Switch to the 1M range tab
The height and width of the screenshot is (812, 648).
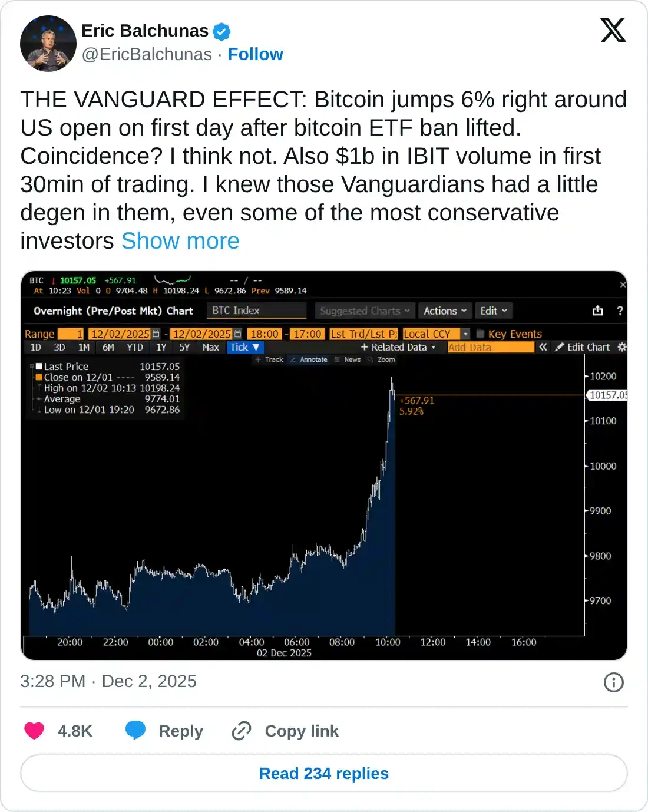coord(84,348)
